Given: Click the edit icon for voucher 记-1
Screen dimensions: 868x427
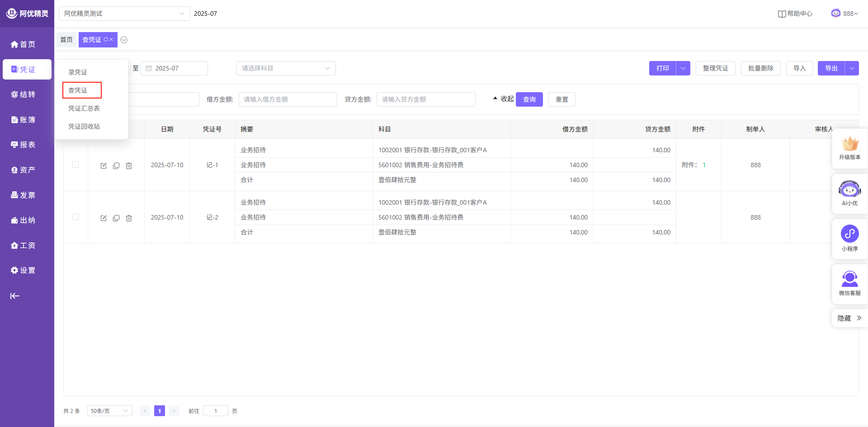Looking at the screenshot, I should coord(104,166).
